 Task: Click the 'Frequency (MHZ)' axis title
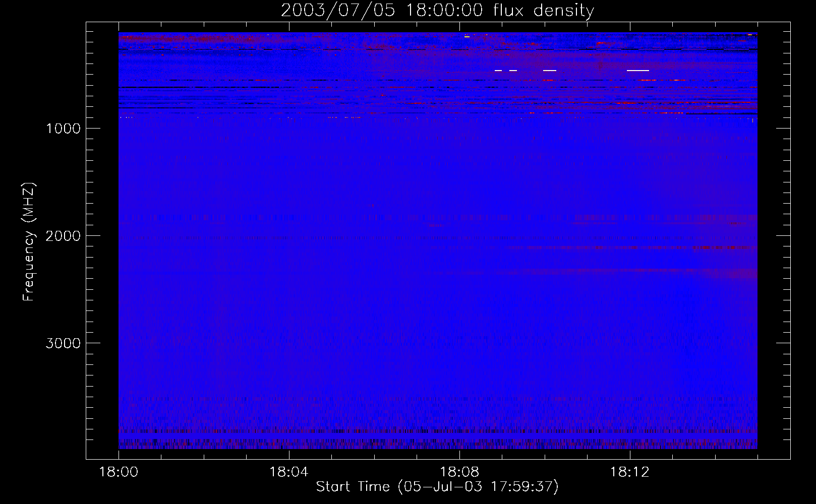[29, 242]
